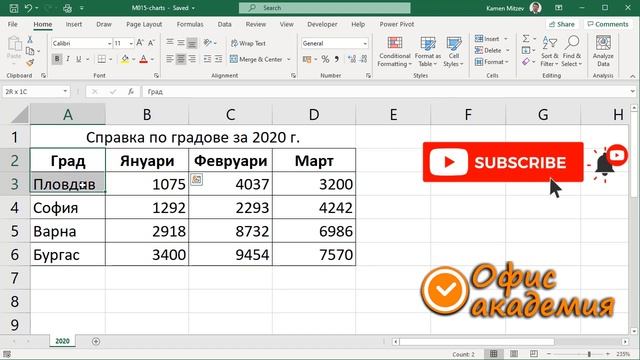Click the 2020 sheet tab
This screenshot has height=360, width=640.
click(x=62, y=341)
